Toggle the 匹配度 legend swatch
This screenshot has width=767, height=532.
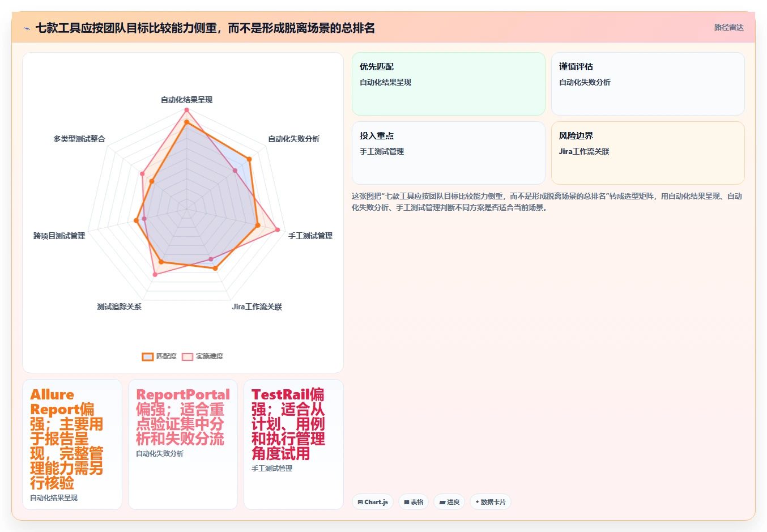coord(148,356)
